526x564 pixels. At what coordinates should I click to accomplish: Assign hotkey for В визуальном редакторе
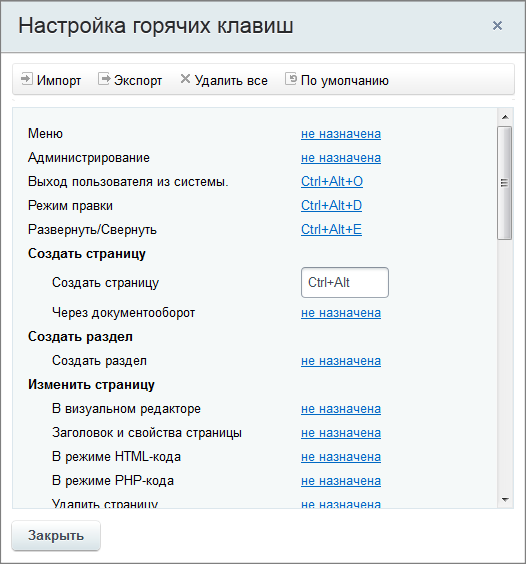[341, 409]
